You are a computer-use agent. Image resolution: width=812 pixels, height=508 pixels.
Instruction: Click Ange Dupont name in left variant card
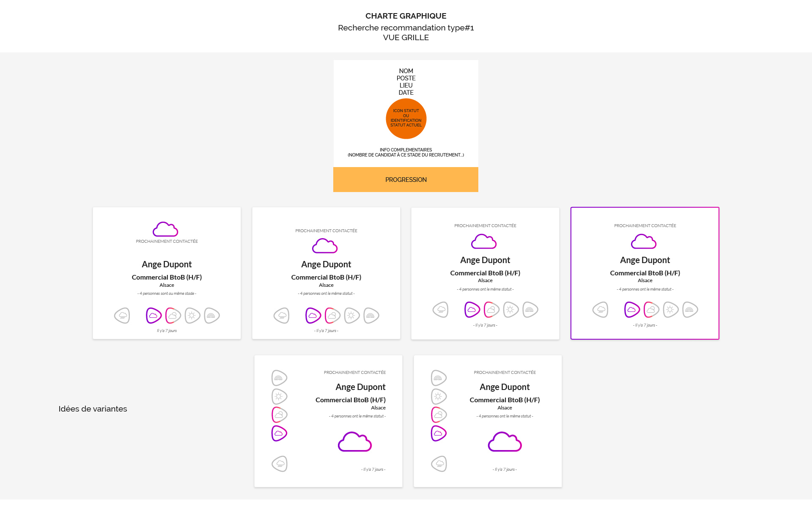pos(360,387)
